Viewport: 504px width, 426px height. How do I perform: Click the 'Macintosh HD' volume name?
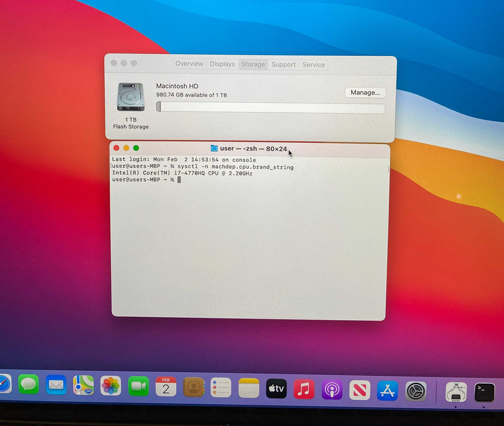click(177, 86)
